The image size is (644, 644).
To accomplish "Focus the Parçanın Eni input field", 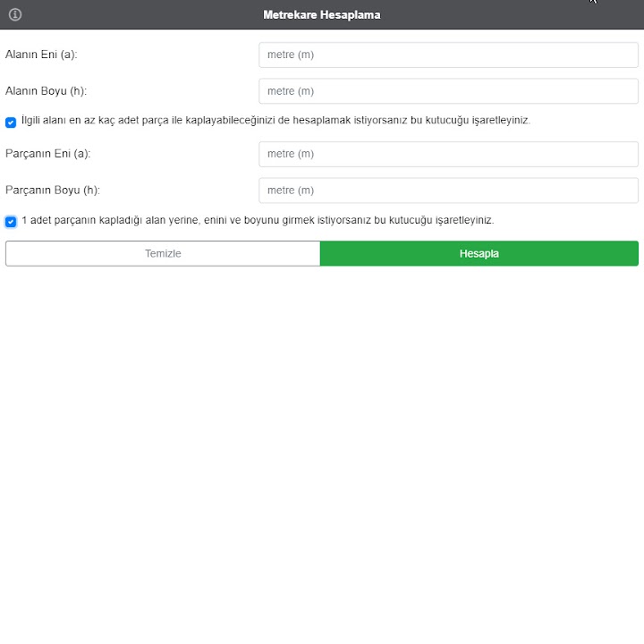I will tap(448, 154).
